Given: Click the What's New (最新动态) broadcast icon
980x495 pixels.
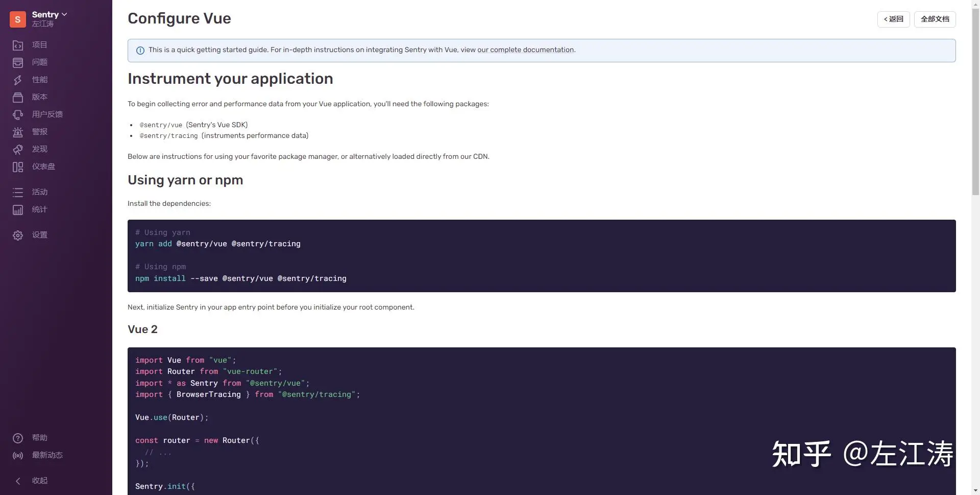Looking at the screenshot, I should click(18, 456).
